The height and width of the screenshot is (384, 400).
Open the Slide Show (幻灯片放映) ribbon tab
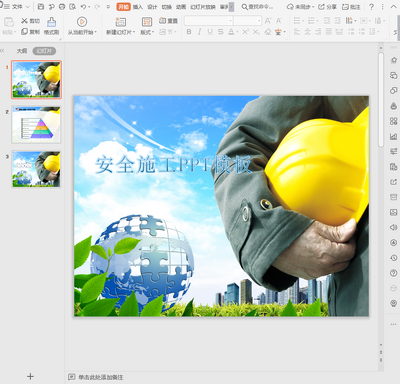pyautogui.click(x=203, y=7)
